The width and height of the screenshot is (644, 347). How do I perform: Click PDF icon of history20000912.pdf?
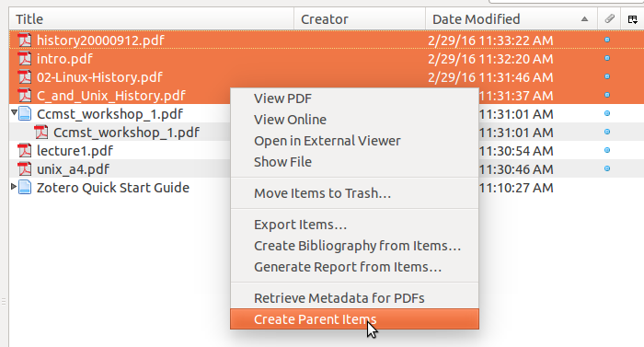[x=25, y=40]
